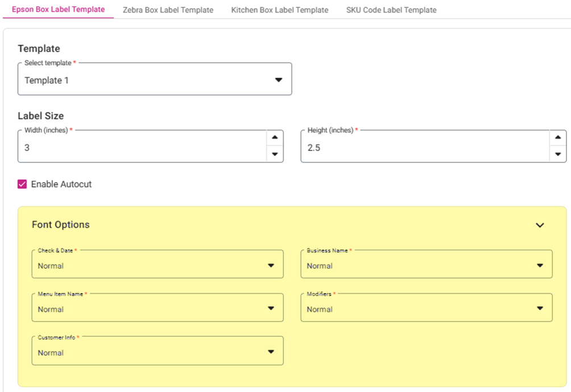
Task: Increase the label width using up arrow
Action: click(275, 138)
